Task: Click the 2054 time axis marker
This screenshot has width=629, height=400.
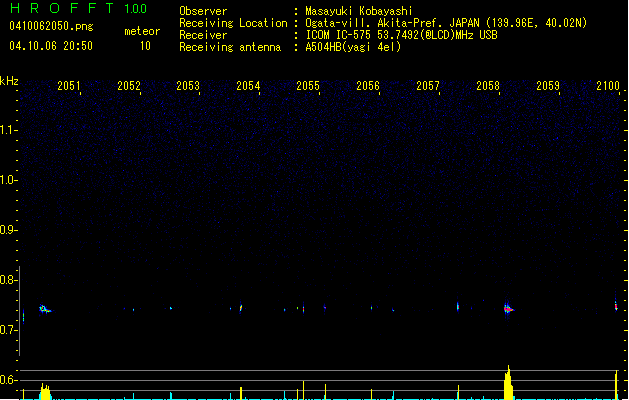Action: (248, 86)
